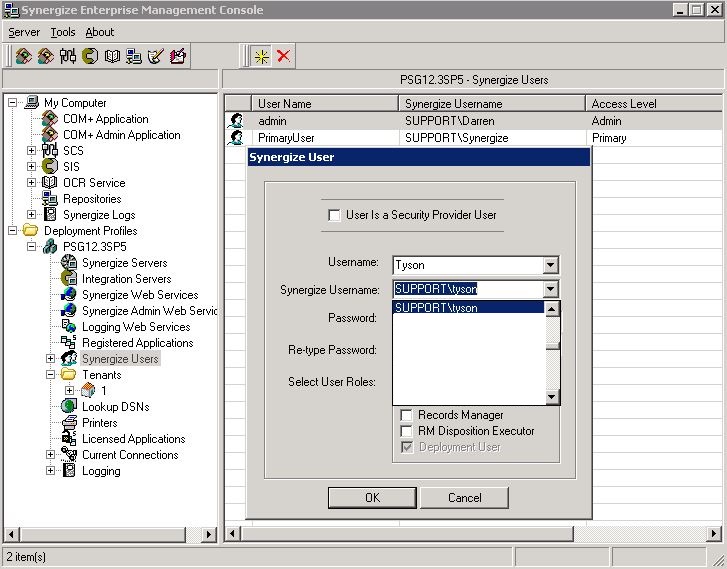
Task: Expand the Synergize Logs node
Action: point(32,215)
